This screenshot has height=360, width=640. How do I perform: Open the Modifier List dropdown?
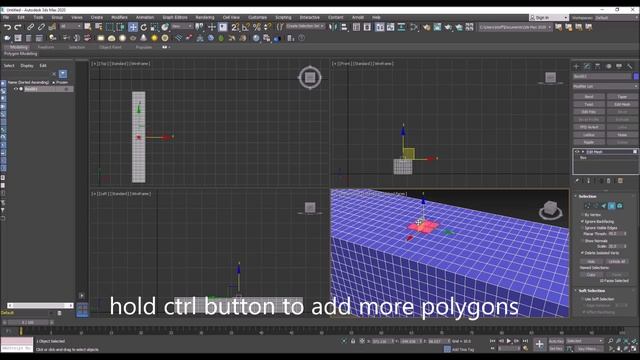coord(606,87)
